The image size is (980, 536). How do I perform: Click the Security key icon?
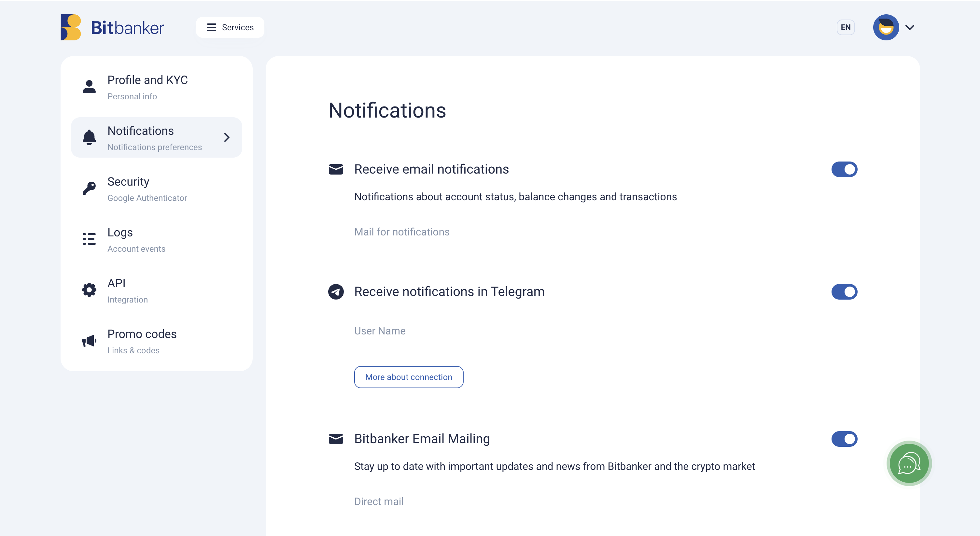pyautogui.click(x=89, y=188)
